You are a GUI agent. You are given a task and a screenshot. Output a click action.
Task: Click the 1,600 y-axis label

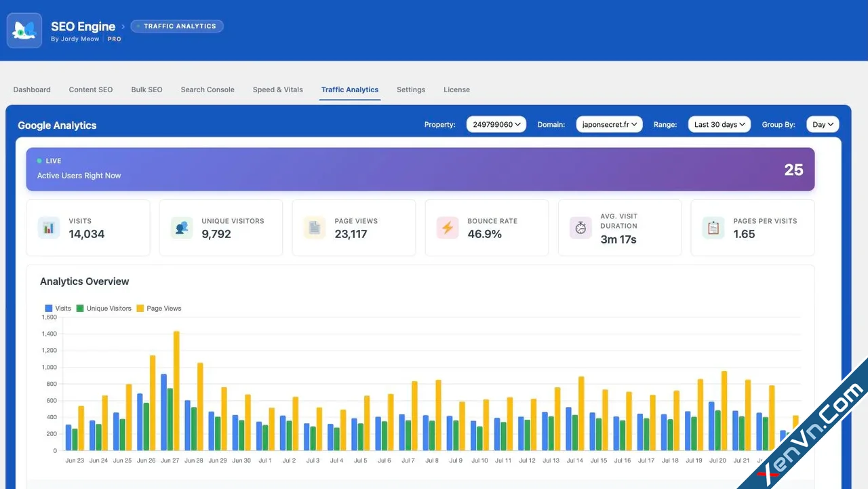pyautogui.click(x=50, y=317)
